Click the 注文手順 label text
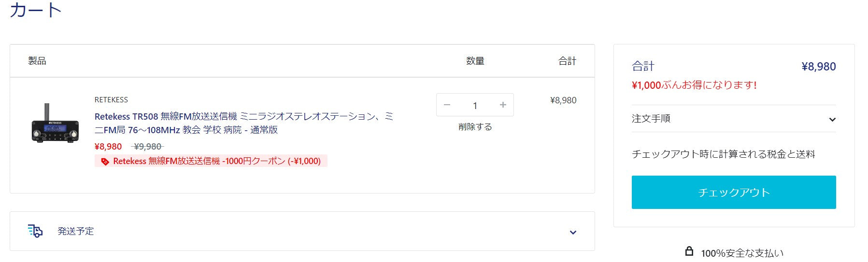Screen dimensions: 868x262 (651, 119)
